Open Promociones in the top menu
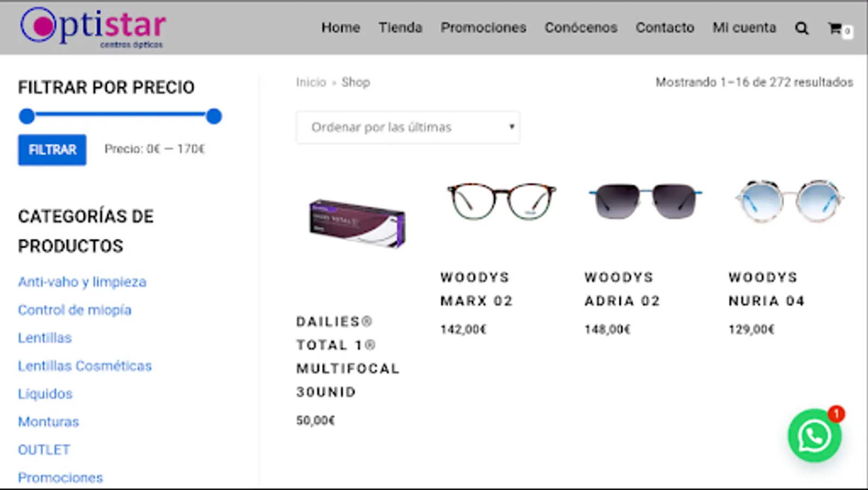The height and width of the screenshot is (490, 868). 483,28
